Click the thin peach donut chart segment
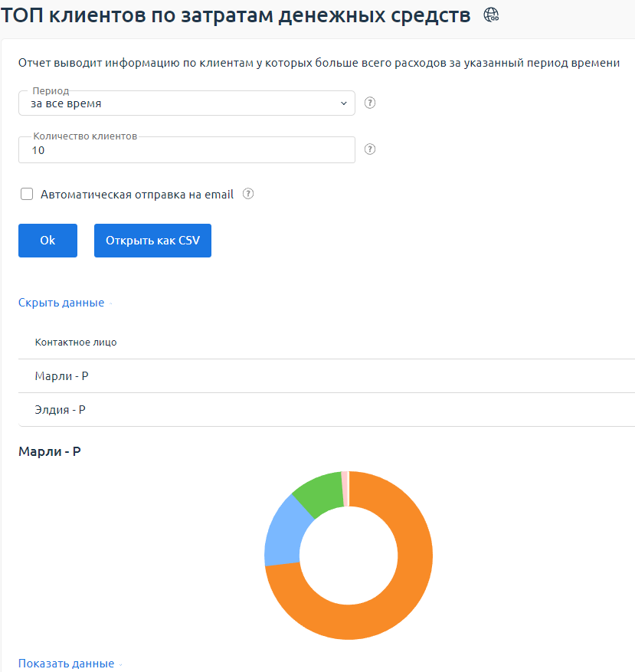Viewport: 635px width, 672px height. [345, 478]
